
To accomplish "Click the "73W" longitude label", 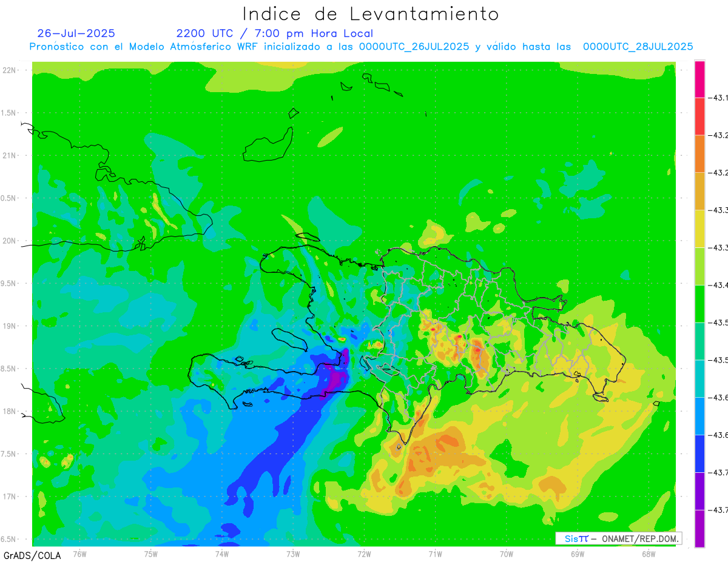I will point(293,554).
